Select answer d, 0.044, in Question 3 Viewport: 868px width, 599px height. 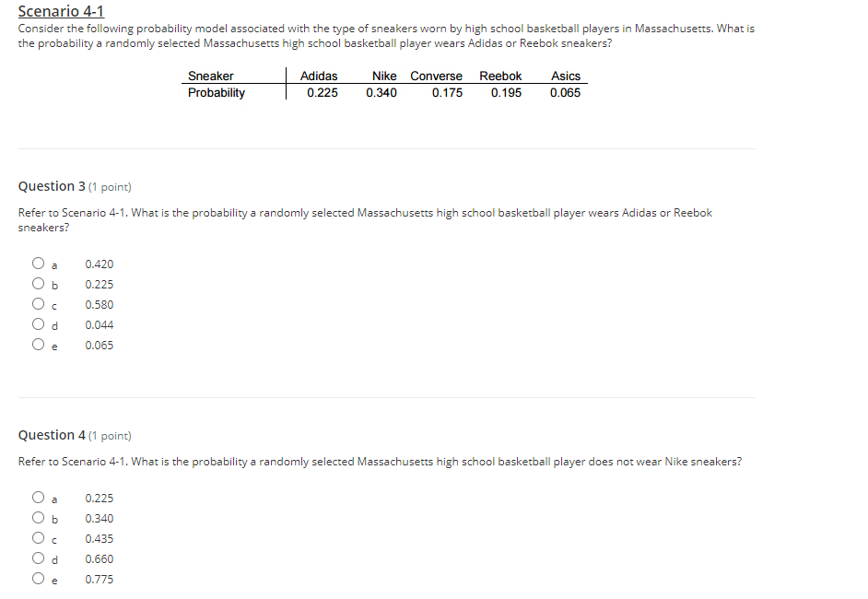tap(38, 323)
